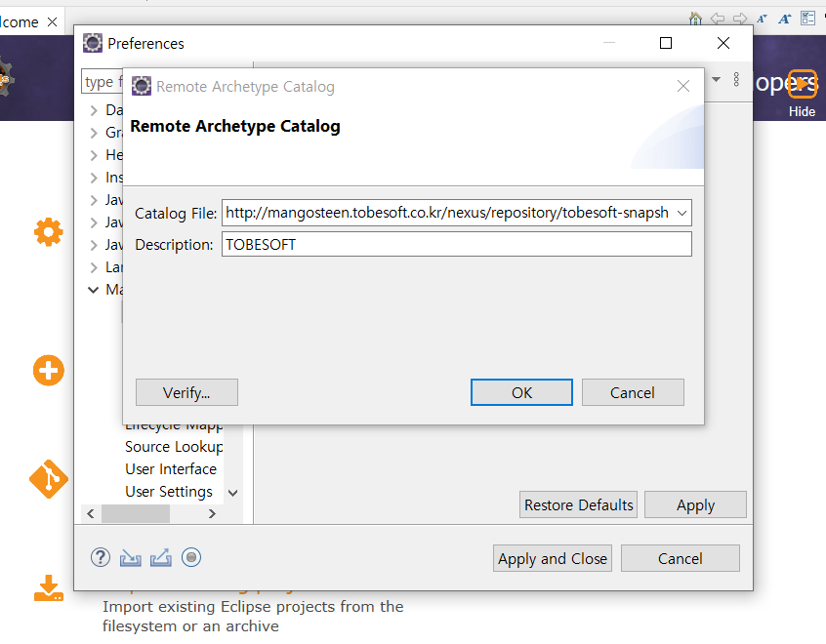Click the export preferences icon

coord(161,557)
